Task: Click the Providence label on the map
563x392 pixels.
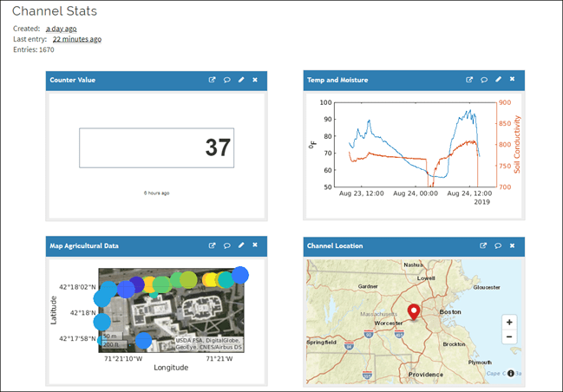Action: pos(426,375)
